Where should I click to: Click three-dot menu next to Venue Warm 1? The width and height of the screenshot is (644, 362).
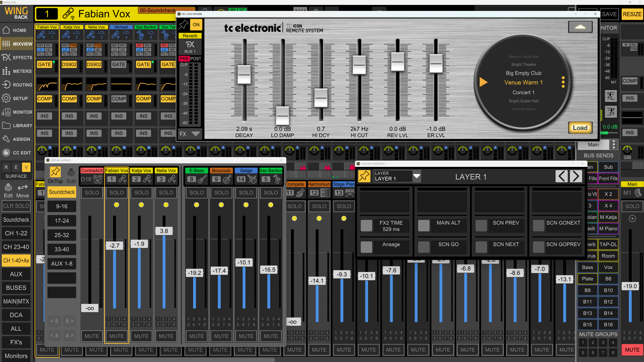pyautogui.click(x=563, y=82)
